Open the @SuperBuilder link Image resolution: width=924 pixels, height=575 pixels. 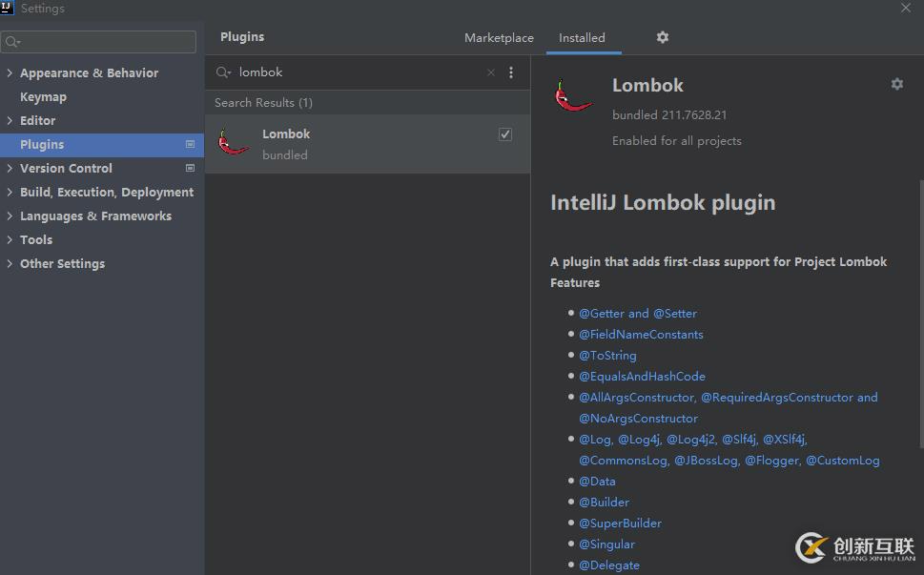click(x=620, y=524)
